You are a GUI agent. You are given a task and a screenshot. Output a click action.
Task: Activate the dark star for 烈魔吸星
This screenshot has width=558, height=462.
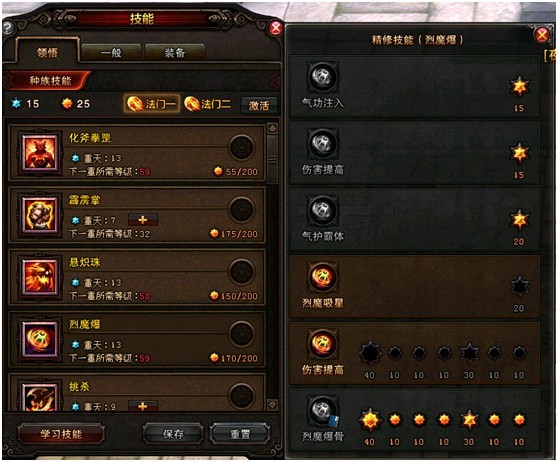click(519, 287)
